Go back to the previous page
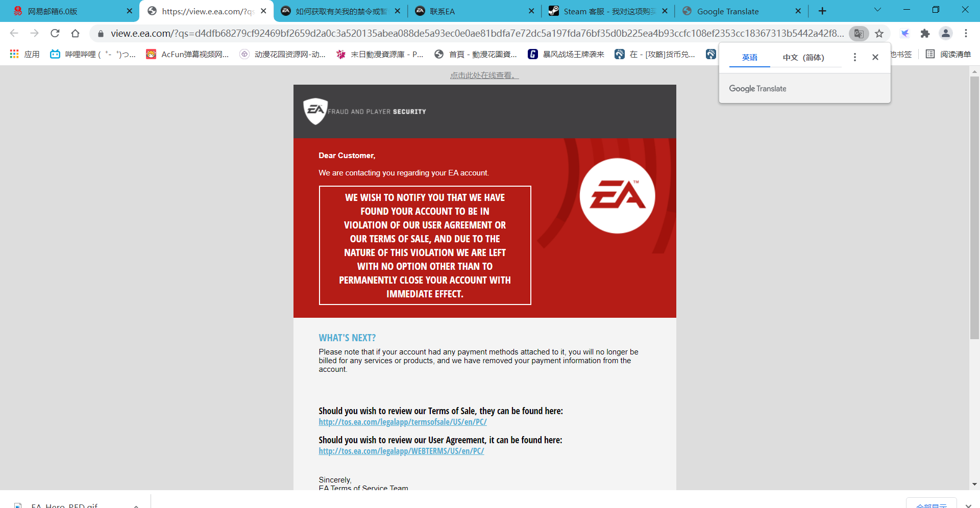Image resolution: width=980 pixels, height=508 pixels. click(x=14, y=33)
